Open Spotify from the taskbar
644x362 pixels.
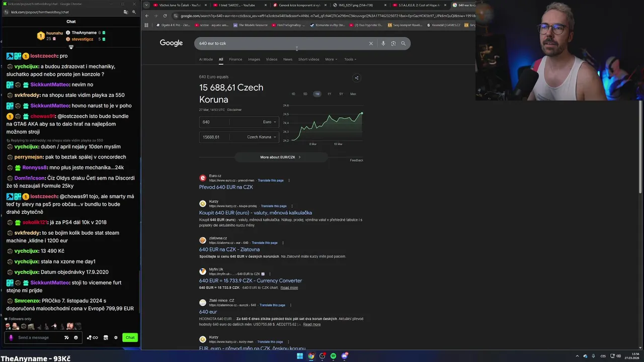[x=333, y=356]
